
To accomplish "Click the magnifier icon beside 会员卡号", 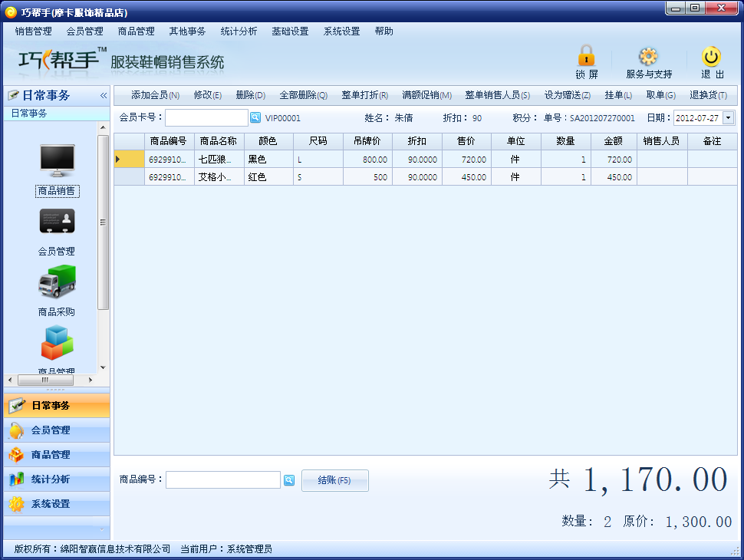I will pos(255,117).
